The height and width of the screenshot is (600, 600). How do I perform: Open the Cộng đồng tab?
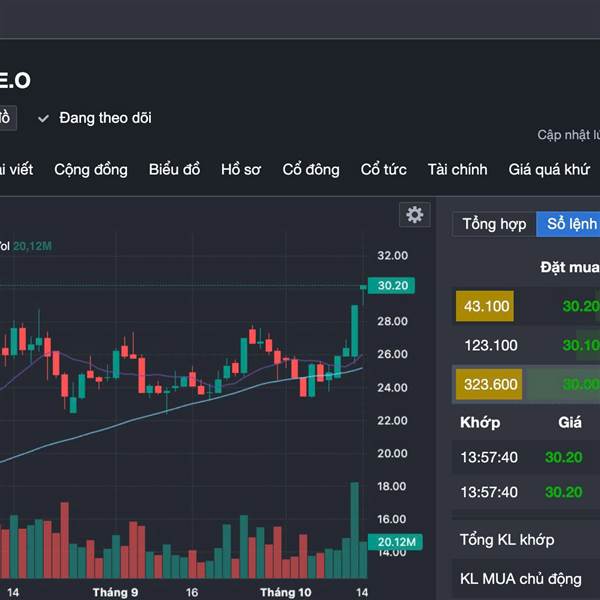[91, 170]
